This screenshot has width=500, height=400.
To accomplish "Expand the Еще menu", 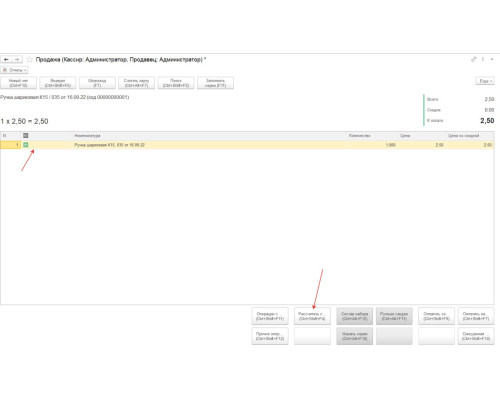I will click(485, 81).
